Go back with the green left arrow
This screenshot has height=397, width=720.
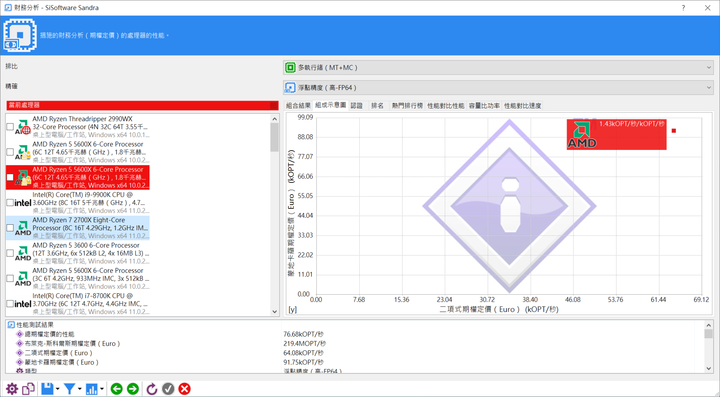117,389
